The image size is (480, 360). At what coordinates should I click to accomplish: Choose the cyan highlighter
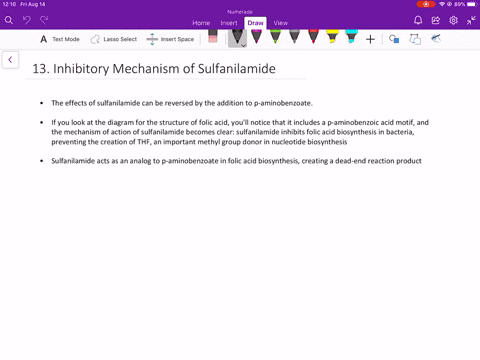coord(351,37)
